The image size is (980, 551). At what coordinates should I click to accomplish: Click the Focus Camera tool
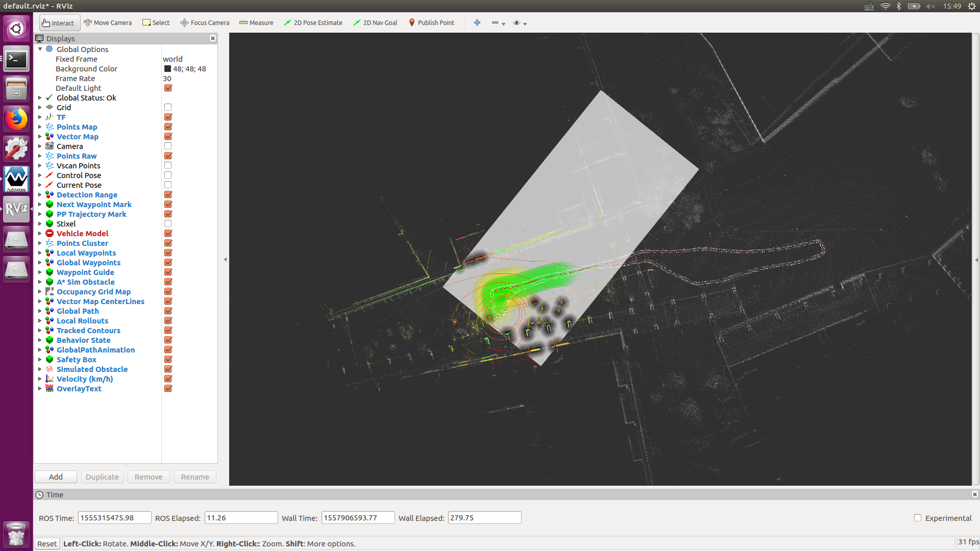pos(205,22)
